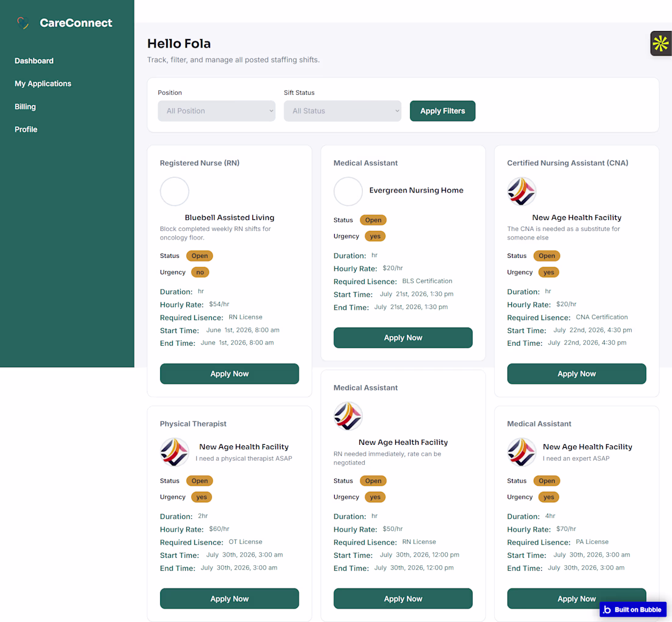Open the Profile page
Viewport: 672px width, 622px height.
[26, 130]
